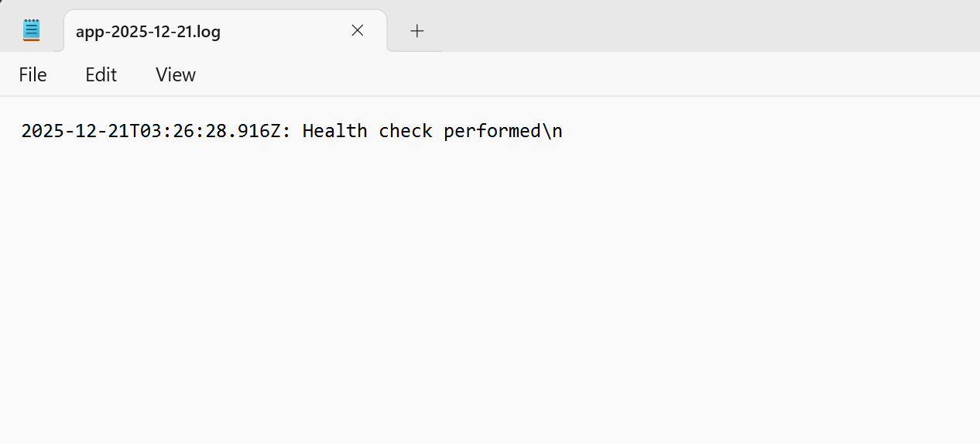Close the app-2025-12-21.log tab
The height and width of the screenshot is (444, 980).
coord(357,30)
